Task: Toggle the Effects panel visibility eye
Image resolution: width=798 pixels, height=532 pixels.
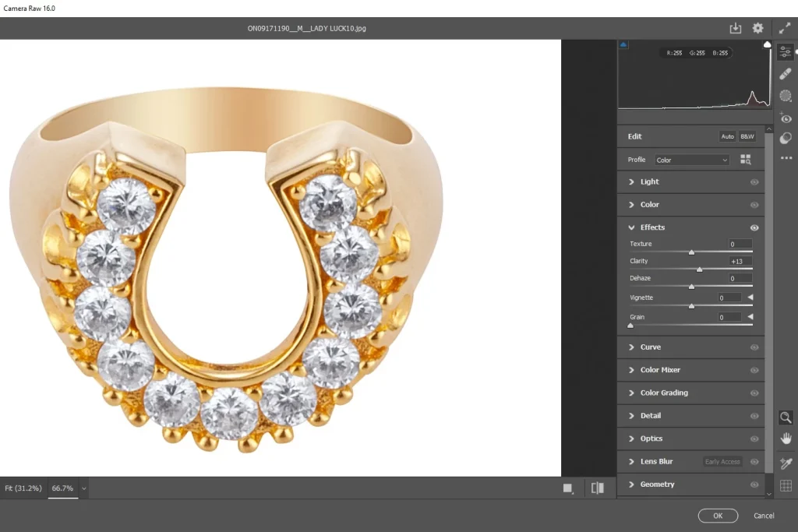Action: pos(754,227)
